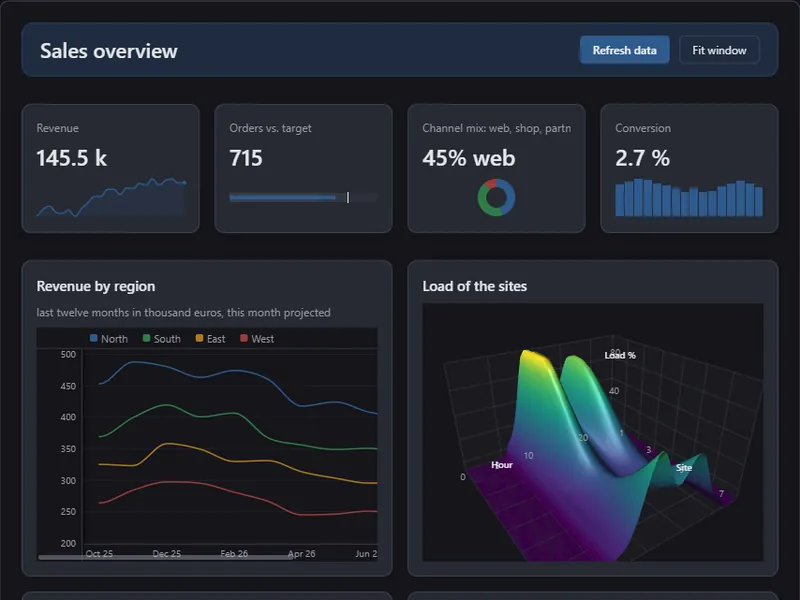The width and height of the screenshot is (800, 600).
Task: Click the Load % axis label
Action: tap(620, 355)
